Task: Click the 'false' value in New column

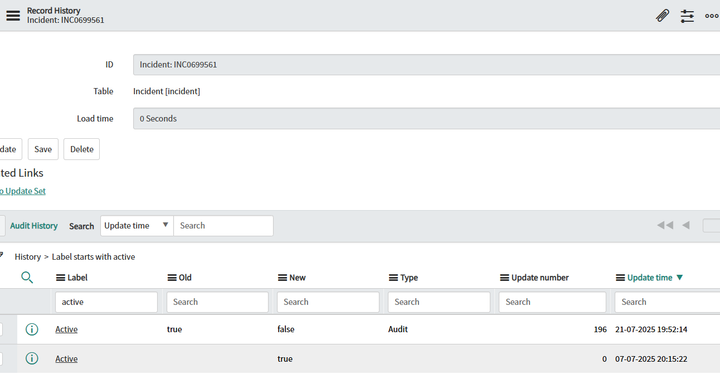Action: tap(286, 329)
